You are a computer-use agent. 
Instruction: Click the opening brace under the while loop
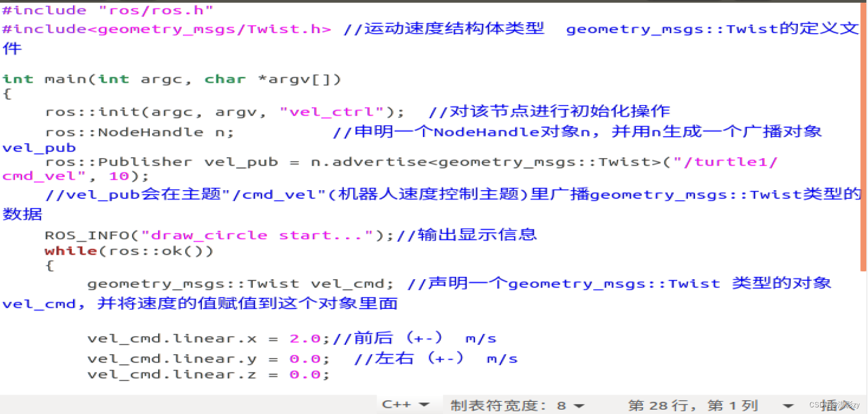point(50,266)
